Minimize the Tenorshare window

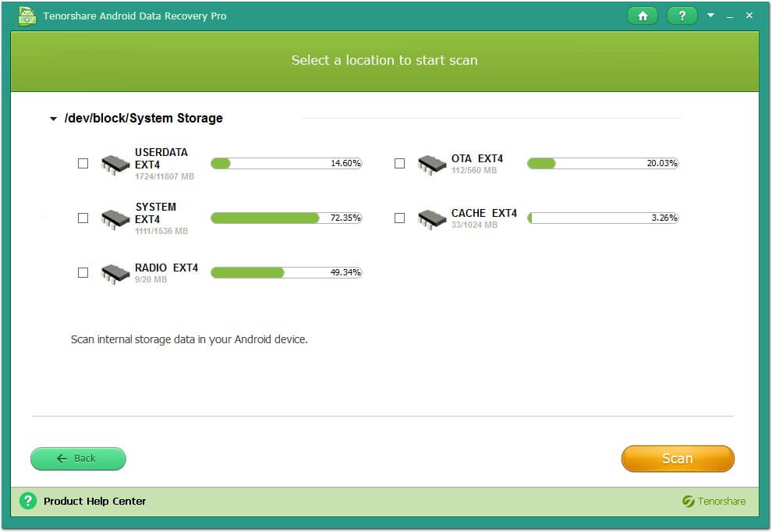730,16
